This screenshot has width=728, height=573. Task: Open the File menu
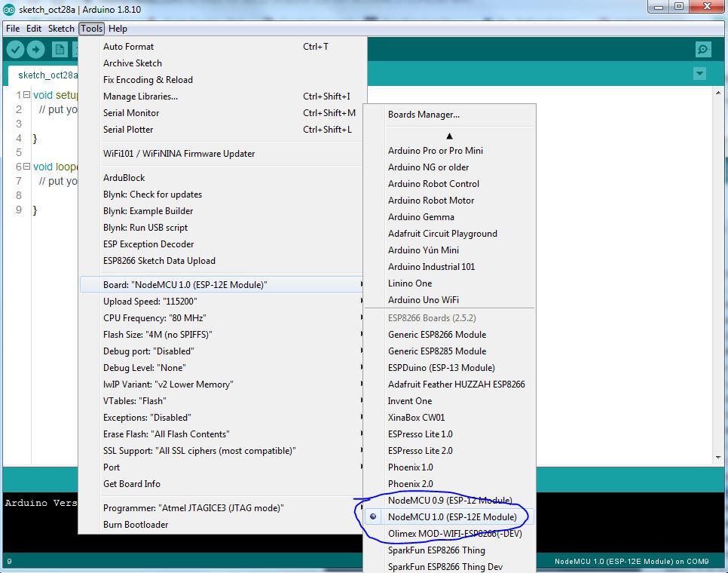coord(13,29)
